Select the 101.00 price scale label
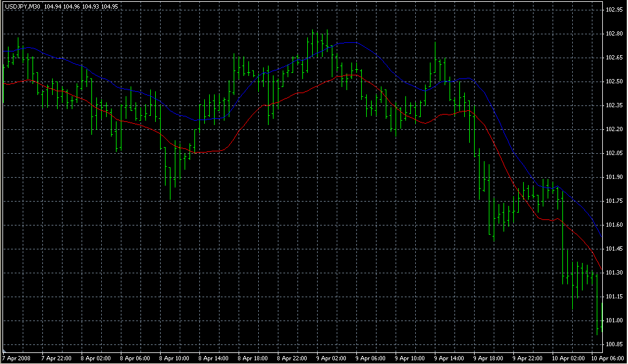The image size is (628, 364). click(614, 320)
